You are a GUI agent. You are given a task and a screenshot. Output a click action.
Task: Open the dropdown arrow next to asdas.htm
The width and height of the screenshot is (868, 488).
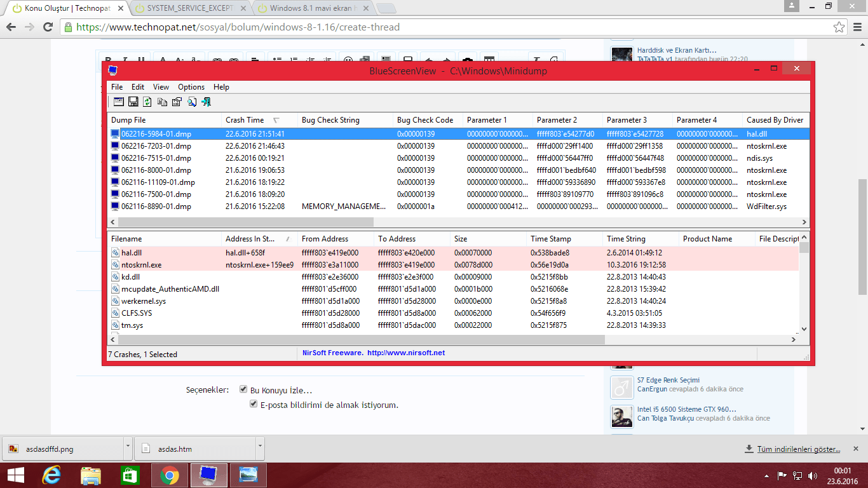[260, 448]
